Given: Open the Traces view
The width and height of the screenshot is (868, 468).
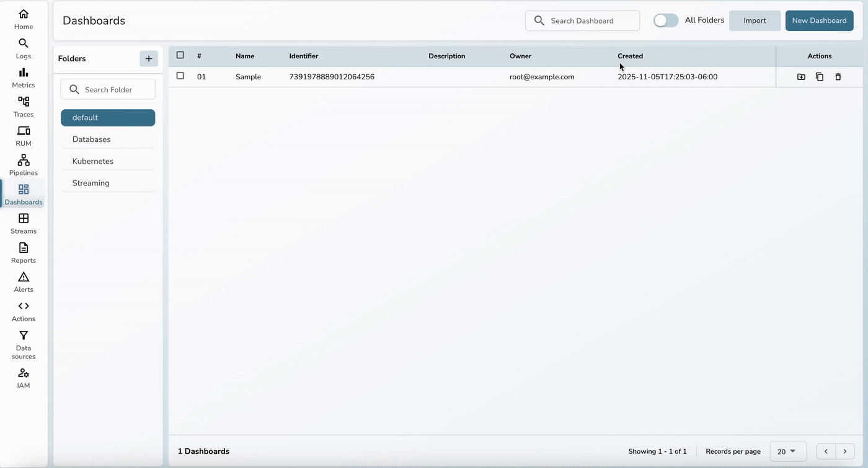Looking at the screenshot, I should (23, 105).
